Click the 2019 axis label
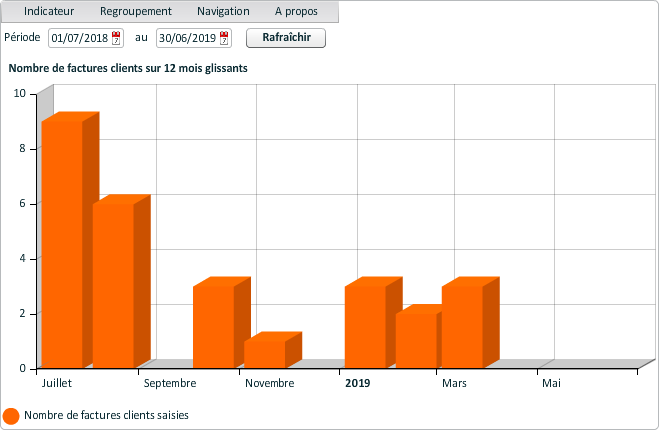This screenshot has height=430, width=659. point(358,383)
